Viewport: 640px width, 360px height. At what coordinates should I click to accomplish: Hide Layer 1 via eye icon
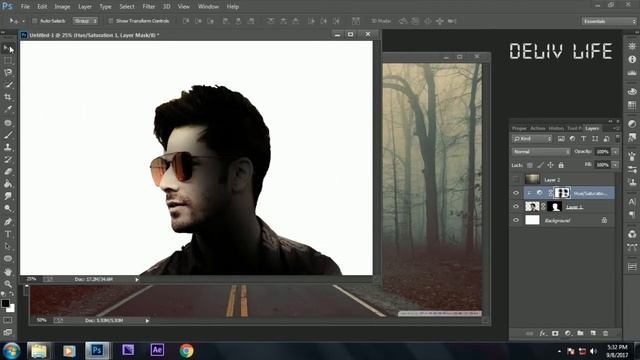tap(516, 207)
